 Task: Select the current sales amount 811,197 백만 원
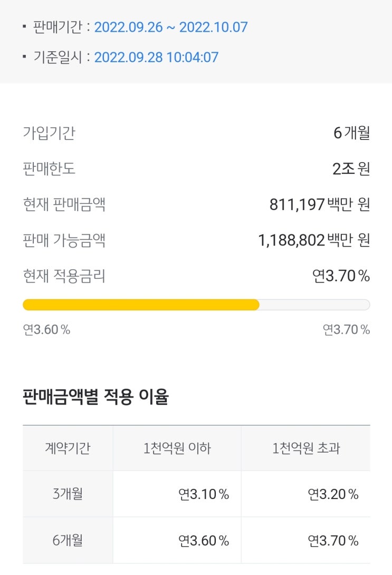point(319,204)
